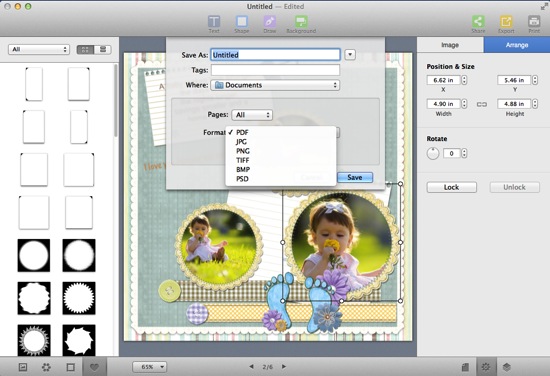
Task: Open the 65% zoom dropdown
Action: [149, 367]
